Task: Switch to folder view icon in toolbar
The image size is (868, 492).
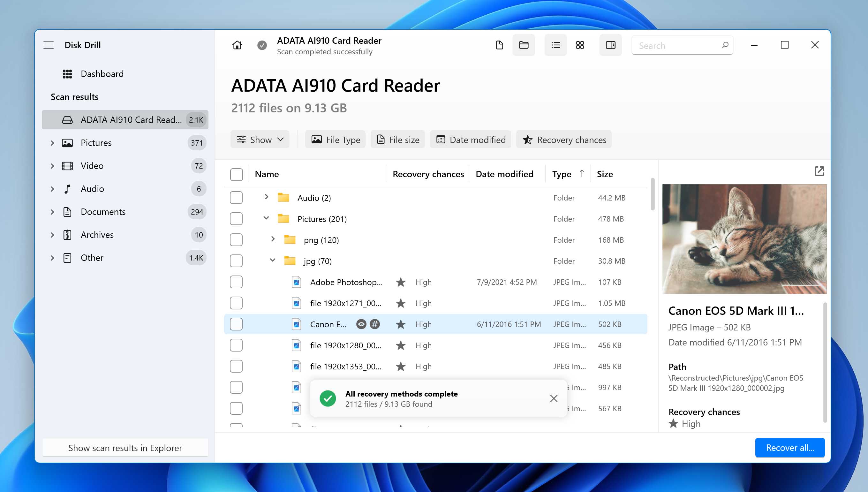Action: (x=524, y=45)
